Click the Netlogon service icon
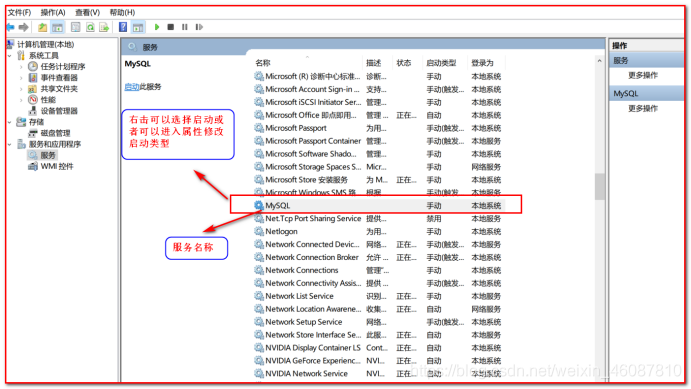691x389 pixels. pos(259,231)
